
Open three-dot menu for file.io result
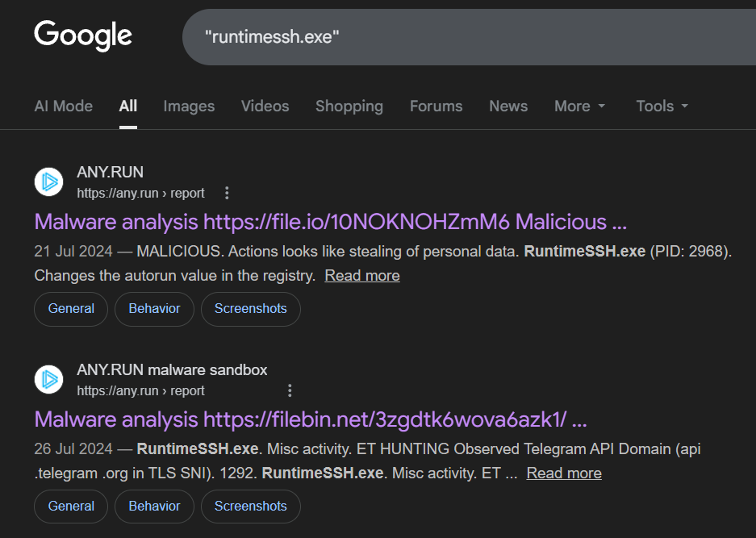[x=227, y=194]
